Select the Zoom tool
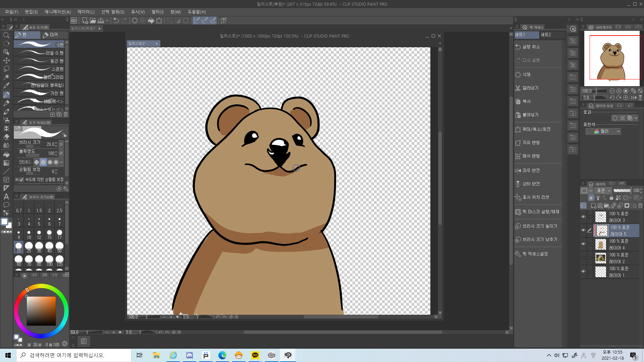This screenshot has height=362, width=644. (6, 35)
